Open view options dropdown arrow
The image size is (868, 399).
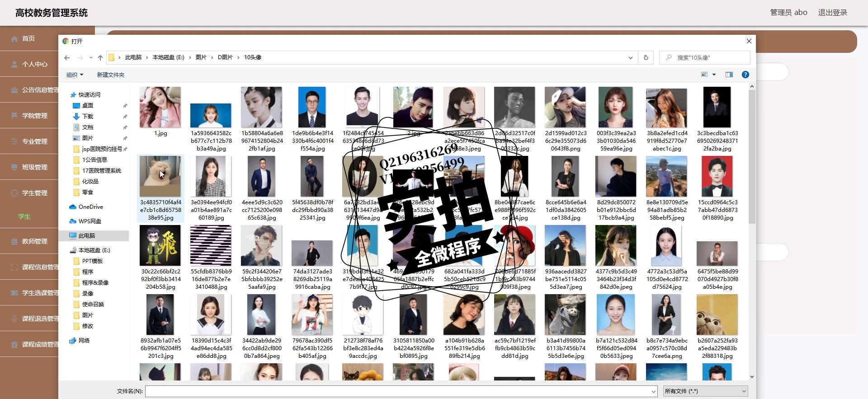(x=714, y=75)
